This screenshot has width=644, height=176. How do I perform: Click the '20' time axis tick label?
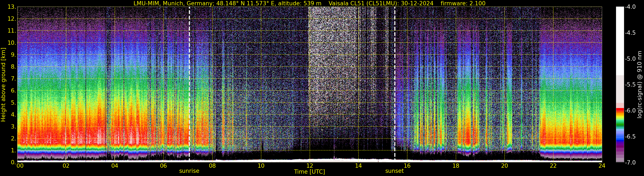click(x=505, y=166)
